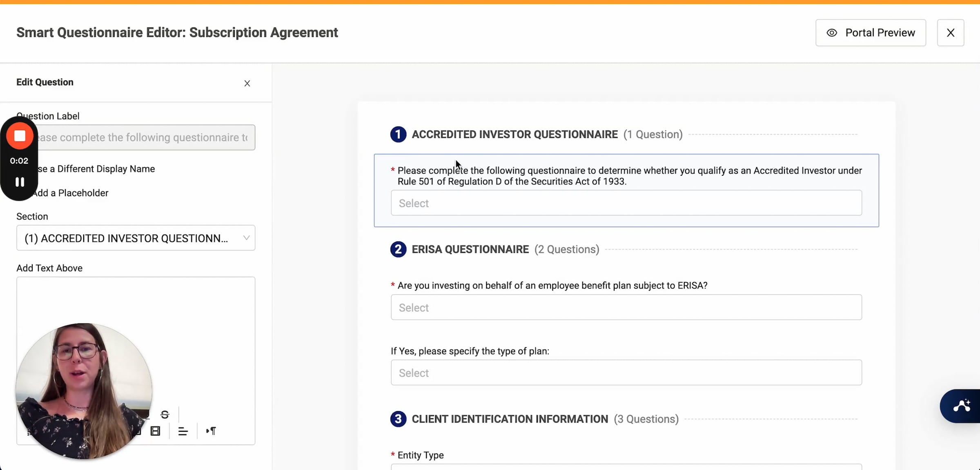Close the Edit Question panel
The width and height of the screenshot is (980, 470).
[247, 83]
